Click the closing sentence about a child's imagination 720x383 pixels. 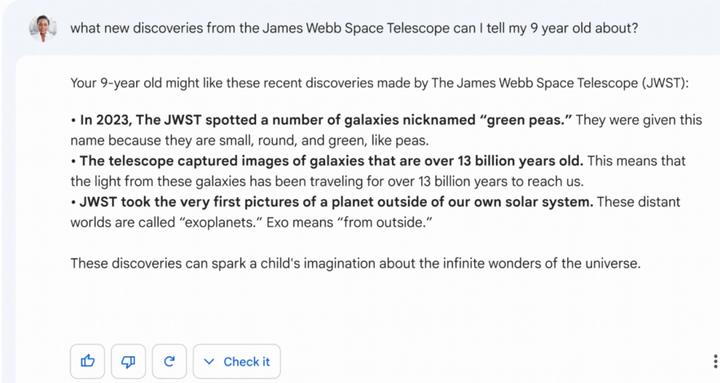coord(355,264)
